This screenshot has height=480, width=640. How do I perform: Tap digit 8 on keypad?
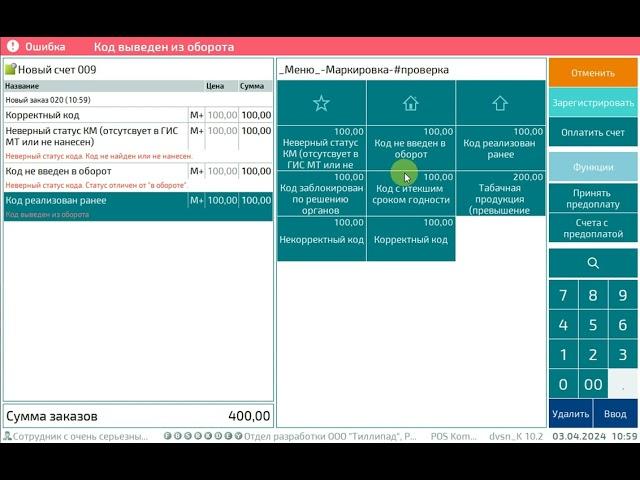[x=593, y=295]
